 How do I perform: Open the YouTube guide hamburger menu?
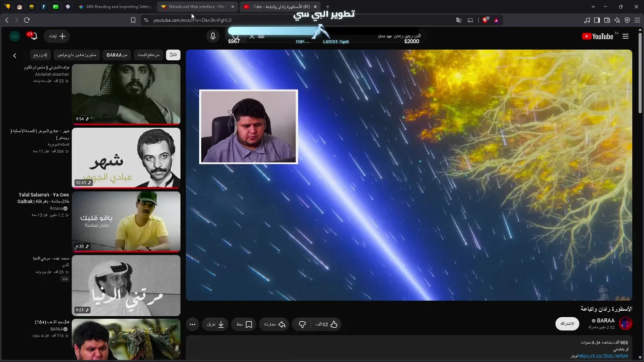(625, 36)
